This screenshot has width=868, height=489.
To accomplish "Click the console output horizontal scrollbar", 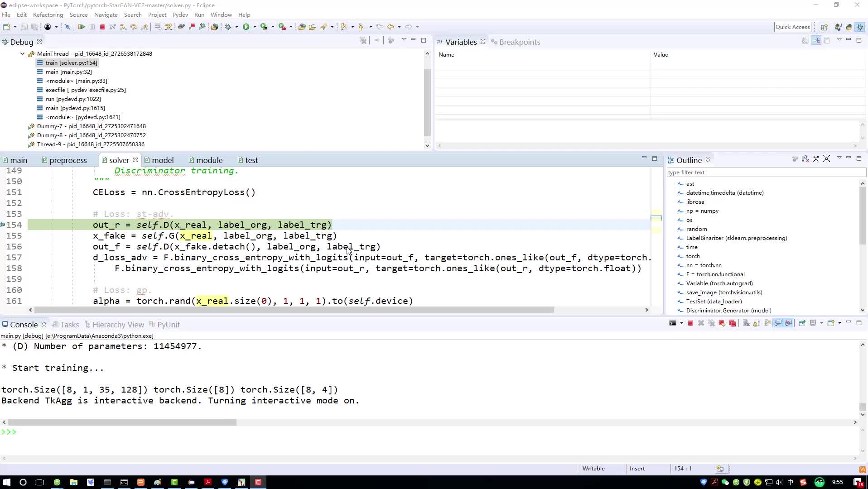I will tap(122, 422).
